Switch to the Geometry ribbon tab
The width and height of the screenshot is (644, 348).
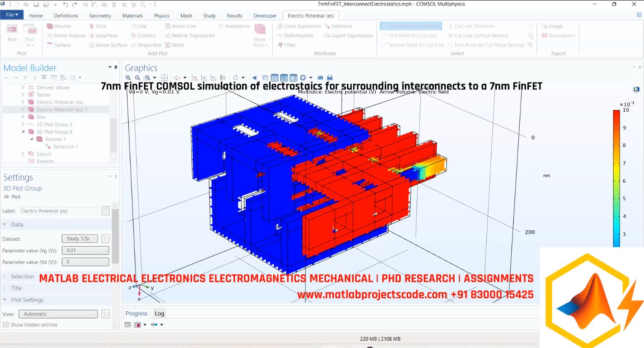coord(100,15)
